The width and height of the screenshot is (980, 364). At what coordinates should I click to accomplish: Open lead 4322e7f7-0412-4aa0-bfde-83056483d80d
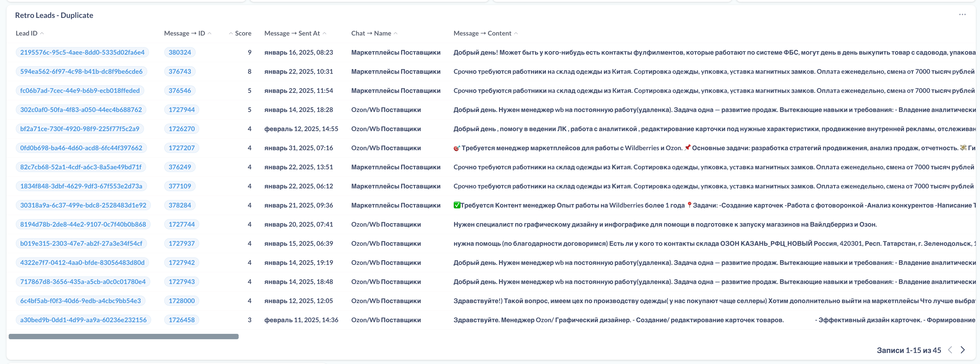click(x=82, y=262)
